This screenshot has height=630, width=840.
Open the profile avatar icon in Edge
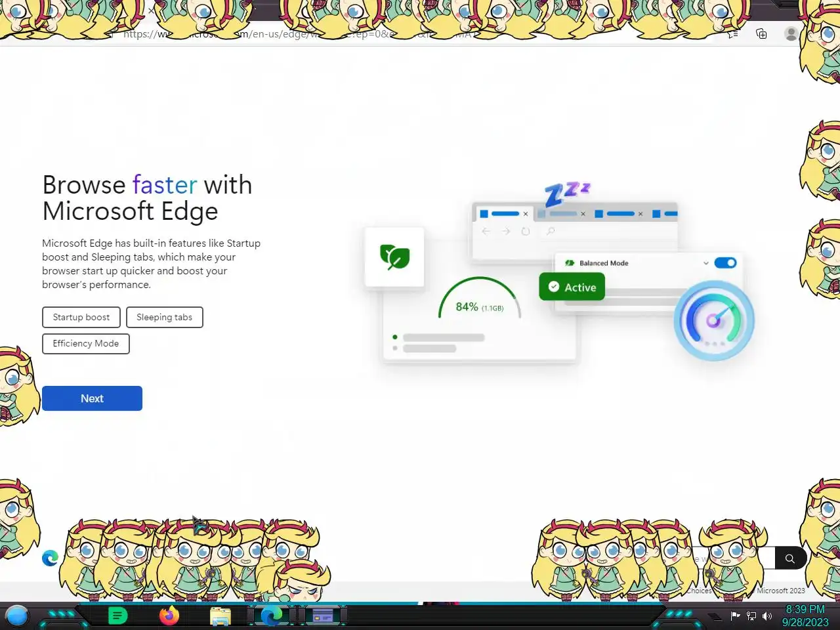click(x=791, y=33)
